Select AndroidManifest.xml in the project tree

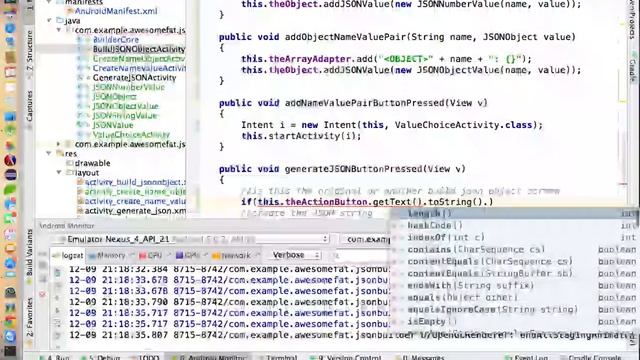[x=116, y=11]
